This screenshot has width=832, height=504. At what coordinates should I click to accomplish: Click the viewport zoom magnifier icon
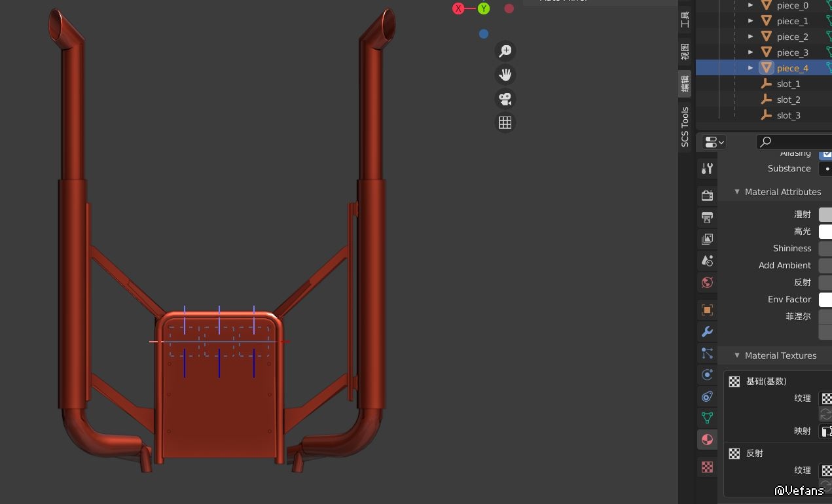[x=505, y=51]
